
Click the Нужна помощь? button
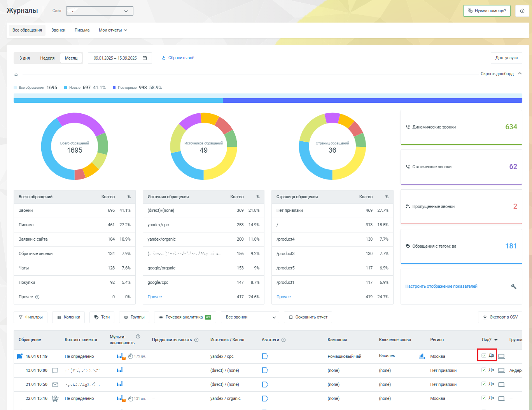click(x=487, y=11)
